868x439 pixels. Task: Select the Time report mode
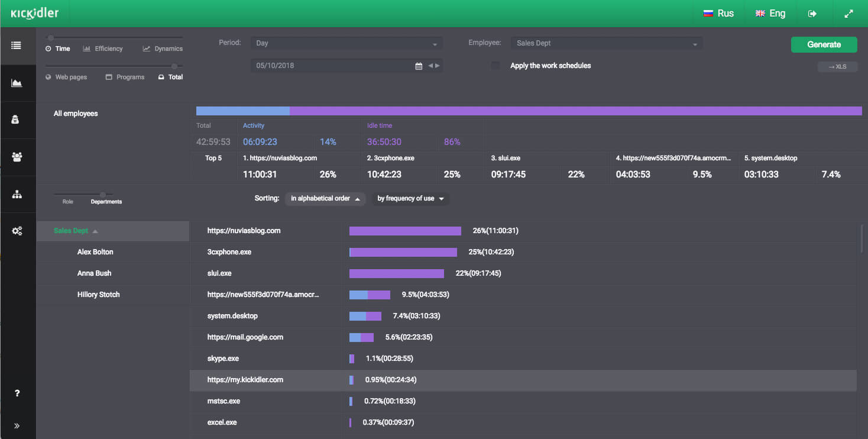point(58,49)
